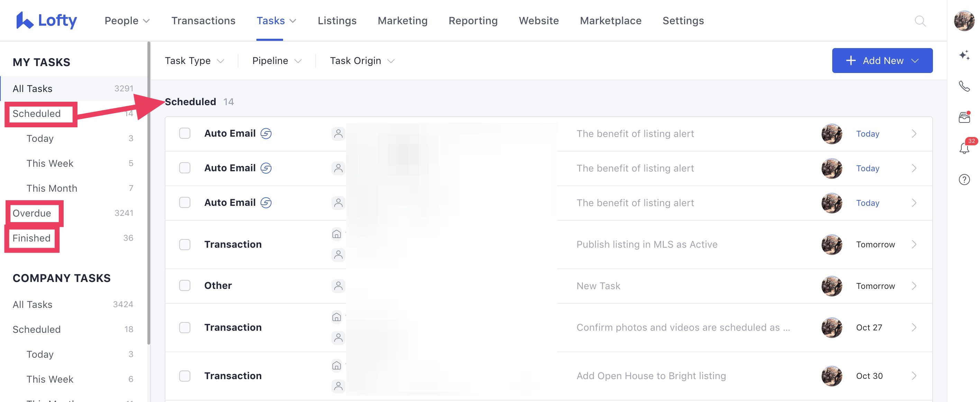Open the search magnifier icon
The width and height of the screenshot is (980, 402).
pos(920,21)
